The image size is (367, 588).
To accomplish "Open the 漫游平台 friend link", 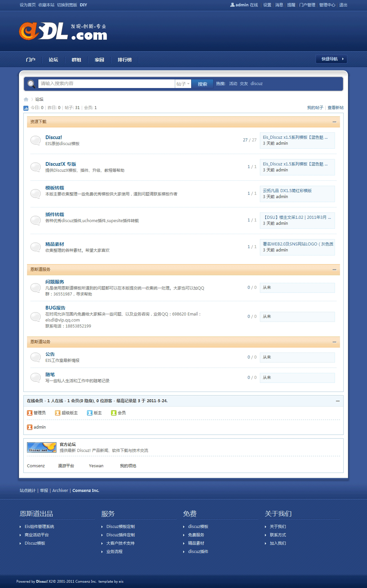I will coord(66,466).
